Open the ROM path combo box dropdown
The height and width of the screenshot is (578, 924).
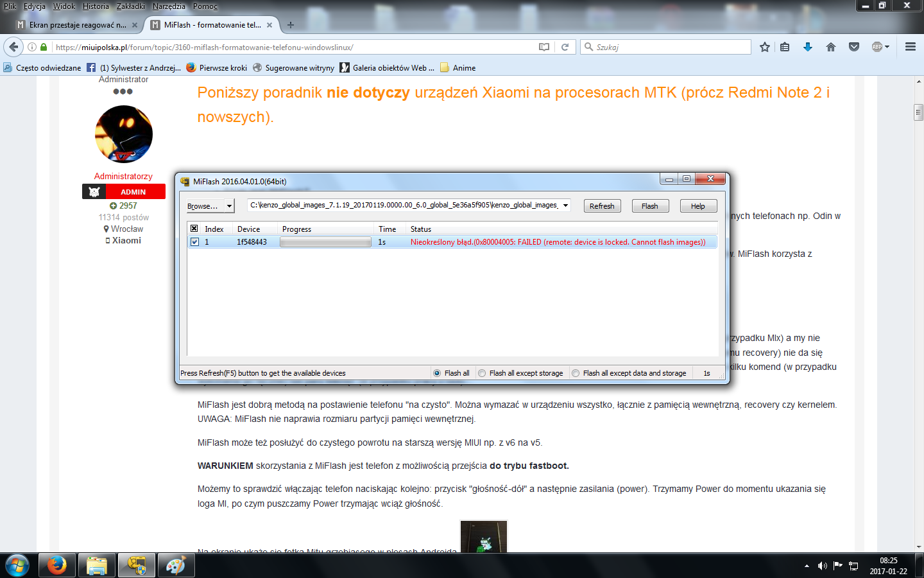pos(565,206)
